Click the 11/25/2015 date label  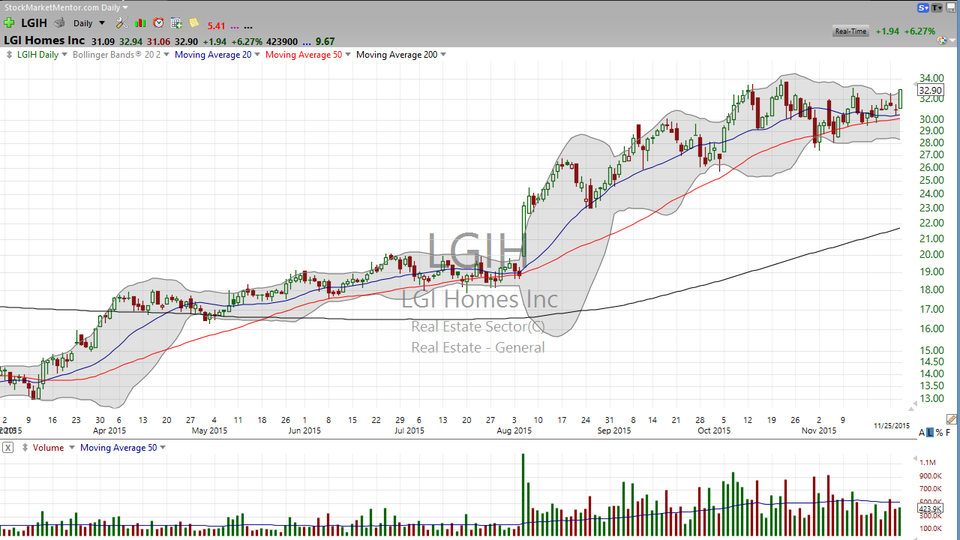(x=891, y=426)
